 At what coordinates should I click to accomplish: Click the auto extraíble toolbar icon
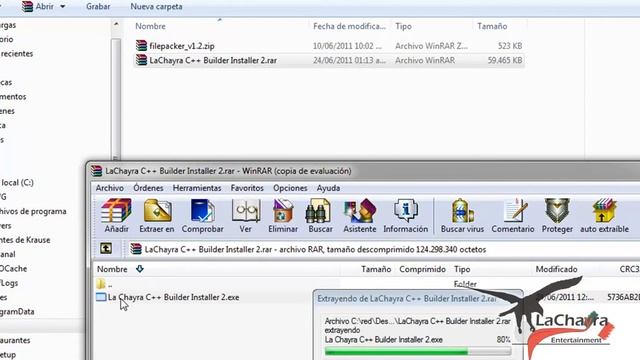(x=604, y=216)
